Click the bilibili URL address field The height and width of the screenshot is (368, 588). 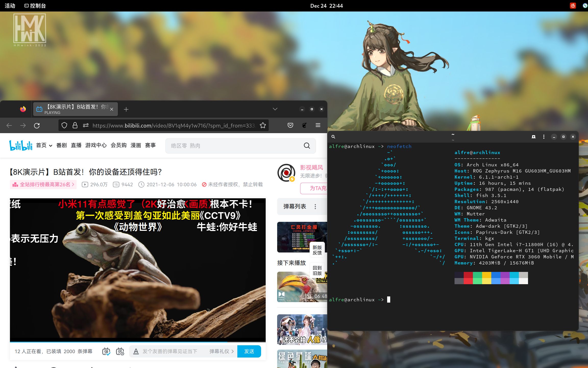click(x=174, y=125)
